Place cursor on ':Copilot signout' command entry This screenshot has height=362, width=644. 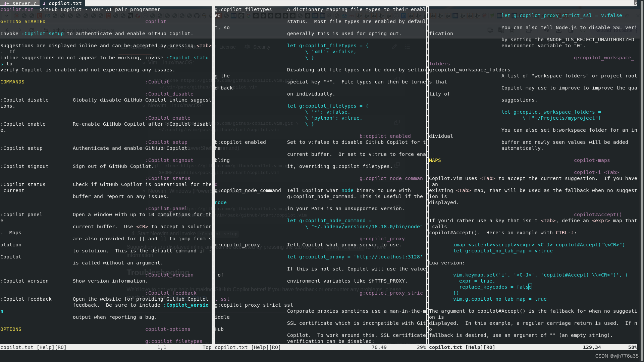pyautogui.click(x=24, y=166)
